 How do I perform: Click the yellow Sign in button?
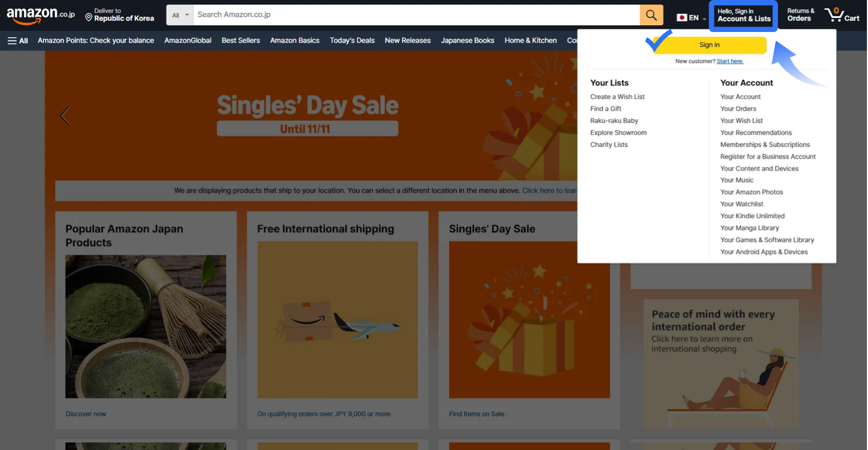pos(709,45)
